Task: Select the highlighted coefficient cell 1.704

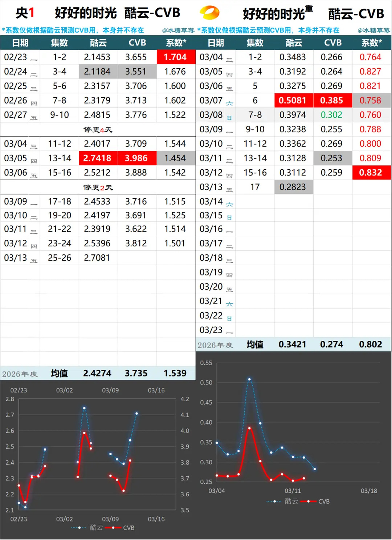Action: point(176,57)
